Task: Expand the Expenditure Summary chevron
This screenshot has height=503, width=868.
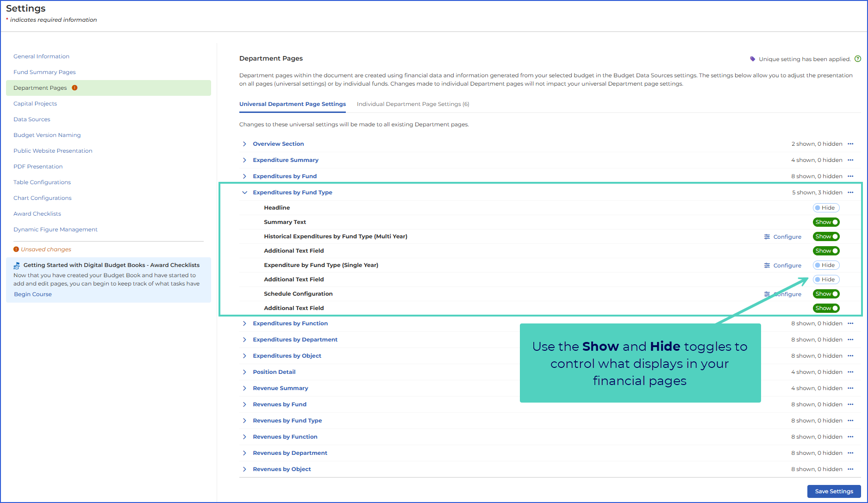Action: point(244,160)
